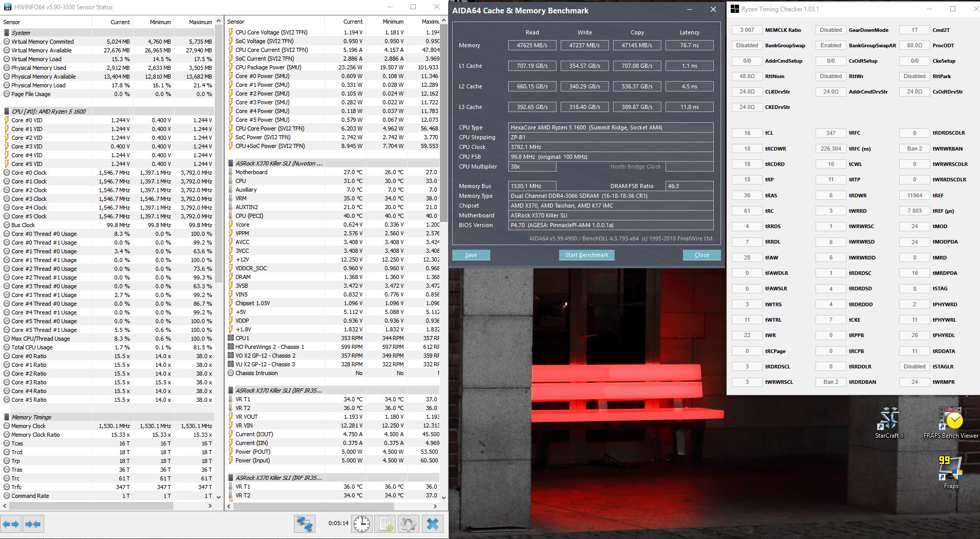
Task: Click the L3 Cache Write 318.40 GB/s field
Action: click(584, 107)
